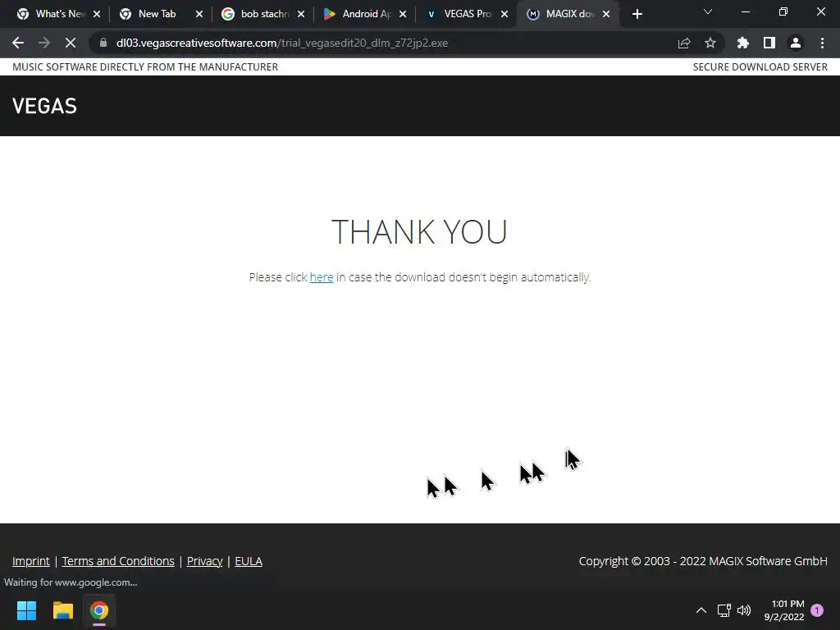Viewport: 840px width, 630px height.
Task: Click SECURE DOWNLOAD SERVER text
Action: click(760, 67)
